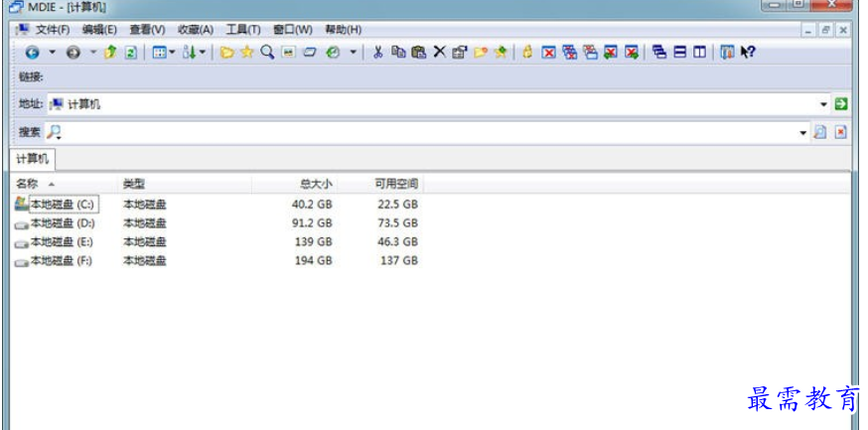Expand the address bar dropdown

tap(823, 104)
